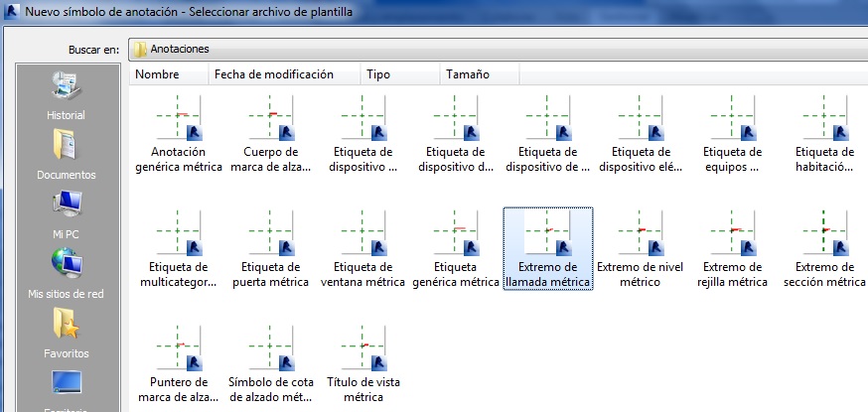The image size is (868, 412).
Task: Open the Buscar en Anotaciones folder dropdown
Action: click(x=497, y=49)
